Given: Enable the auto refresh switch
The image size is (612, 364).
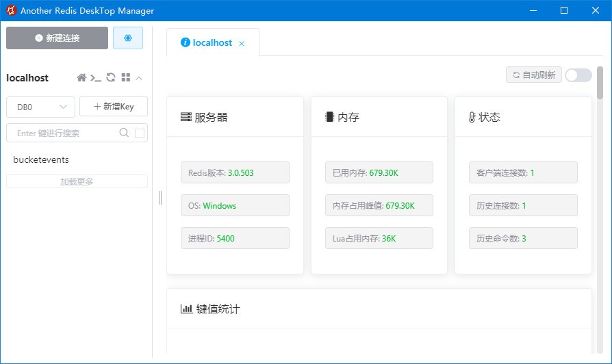Looking at the screenshot, I should point(578,75).
